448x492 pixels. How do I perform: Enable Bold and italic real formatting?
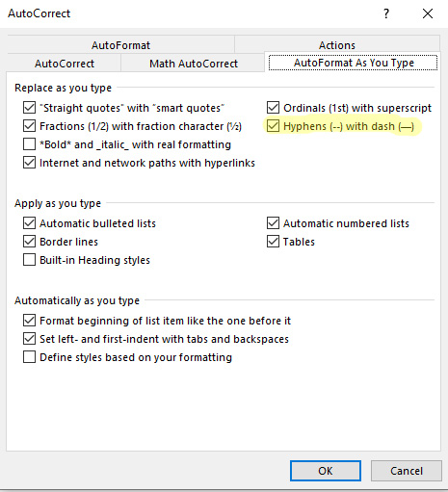click(x=29, y=144)
